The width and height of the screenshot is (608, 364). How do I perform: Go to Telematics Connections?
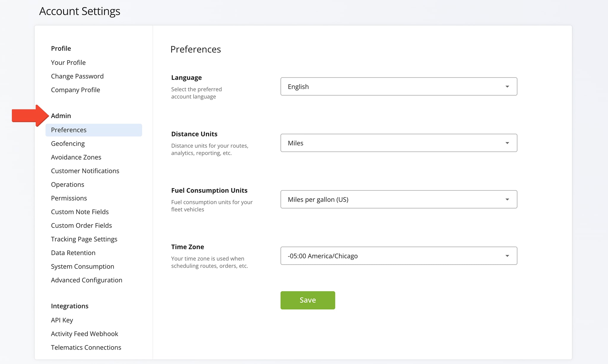coord(86,347)
